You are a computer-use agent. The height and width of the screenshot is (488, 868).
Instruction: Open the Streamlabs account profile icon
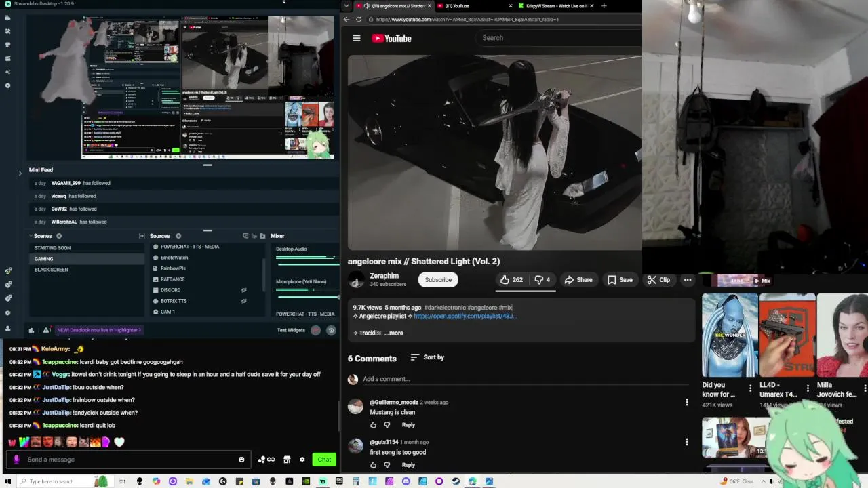click(x=7, y=328)
